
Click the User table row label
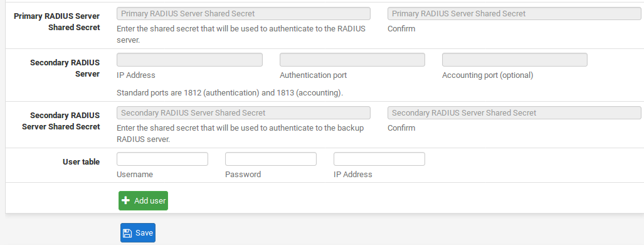(x=81, y=162)
